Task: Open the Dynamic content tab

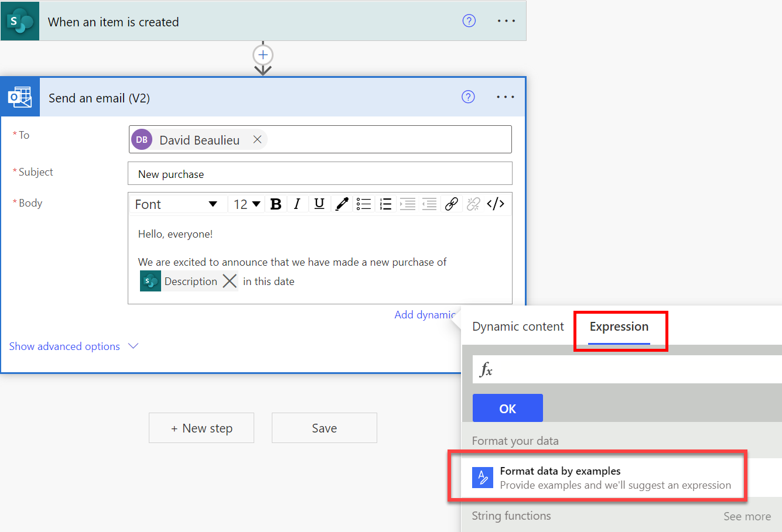Action: (518, 327)
